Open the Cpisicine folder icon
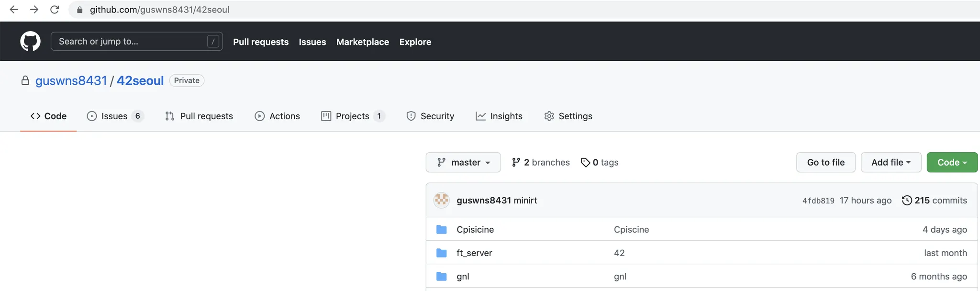 (x=441, y=230)
